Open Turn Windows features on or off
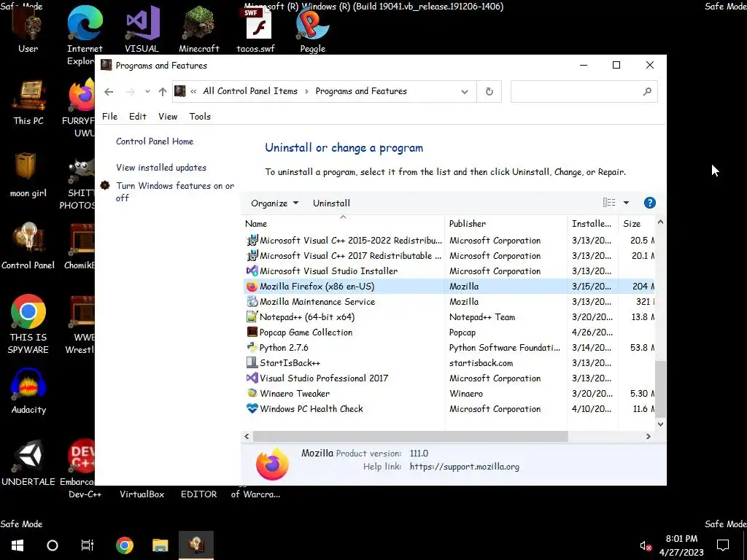The width and height of the screenshot is (747, 560). (175, 192)
